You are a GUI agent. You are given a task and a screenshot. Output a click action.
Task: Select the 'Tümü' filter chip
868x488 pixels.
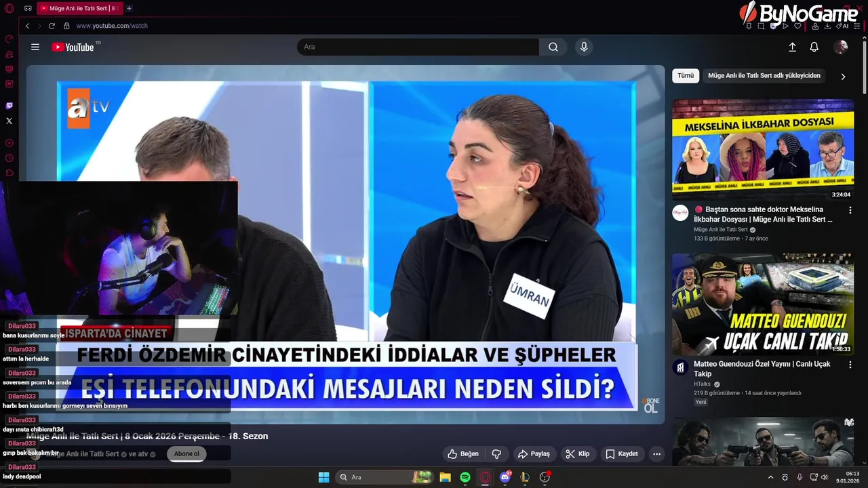point(686,76)
